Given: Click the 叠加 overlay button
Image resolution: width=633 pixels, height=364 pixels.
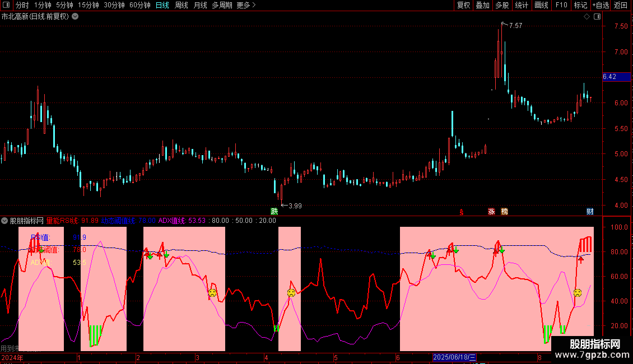Looking at the screenshot, I should click(483, 5).
